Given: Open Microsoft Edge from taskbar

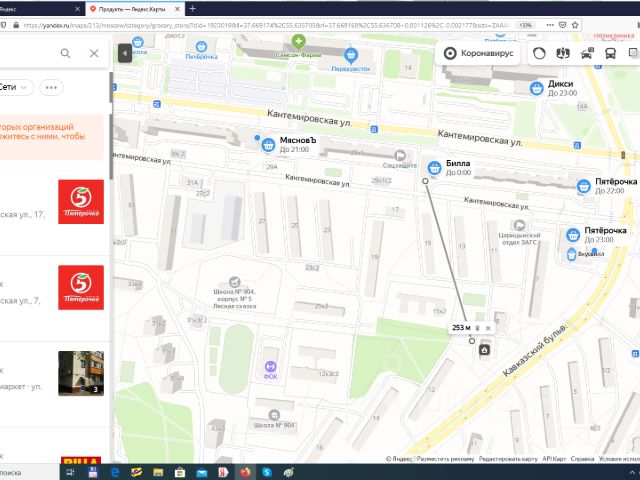Looking at the screenshot, I should click(x=115, y=473).
